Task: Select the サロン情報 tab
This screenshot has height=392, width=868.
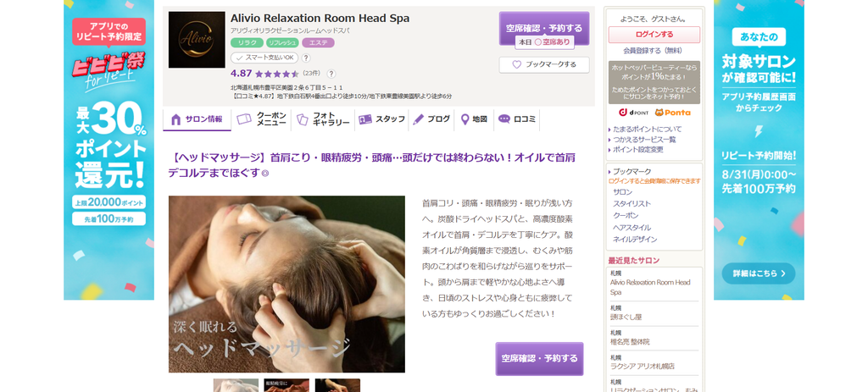Action: pos(197,119)
